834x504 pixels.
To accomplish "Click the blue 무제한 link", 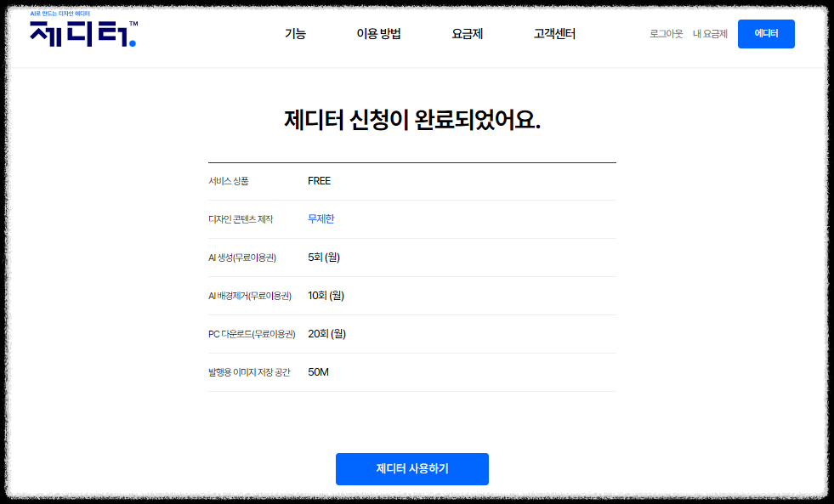I will pyautogui.click(x=321, y=218).
